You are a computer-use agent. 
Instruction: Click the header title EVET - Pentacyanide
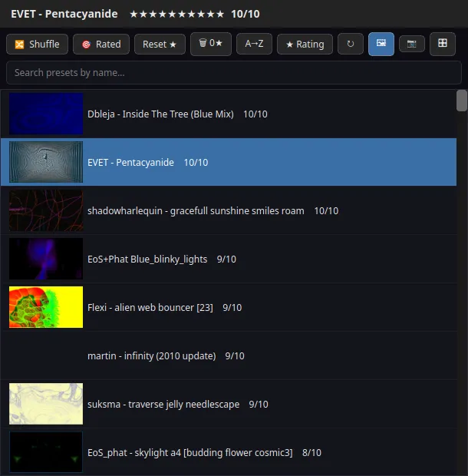coord(64,14)
